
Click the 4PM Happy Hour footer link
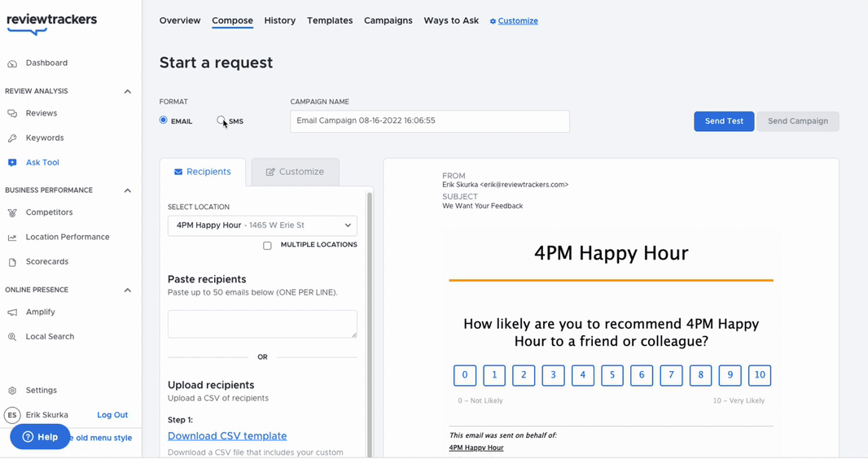click(x=476, y=448)
